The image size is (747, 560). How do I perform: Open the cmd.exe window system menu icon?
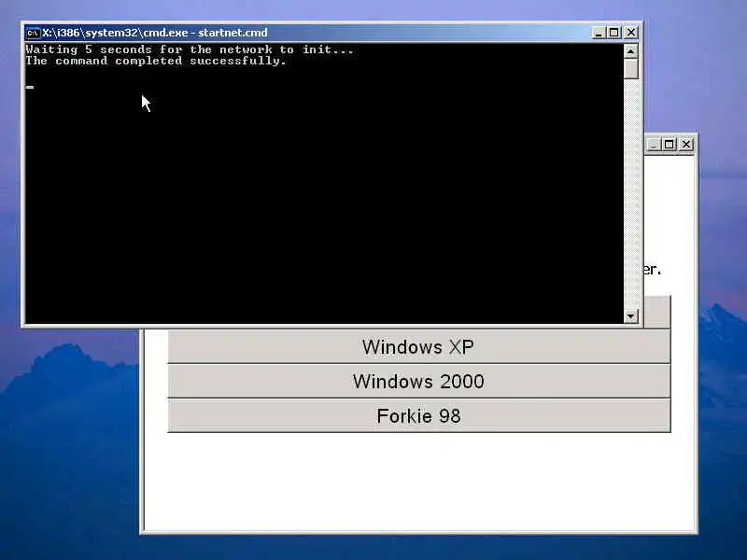33,33
